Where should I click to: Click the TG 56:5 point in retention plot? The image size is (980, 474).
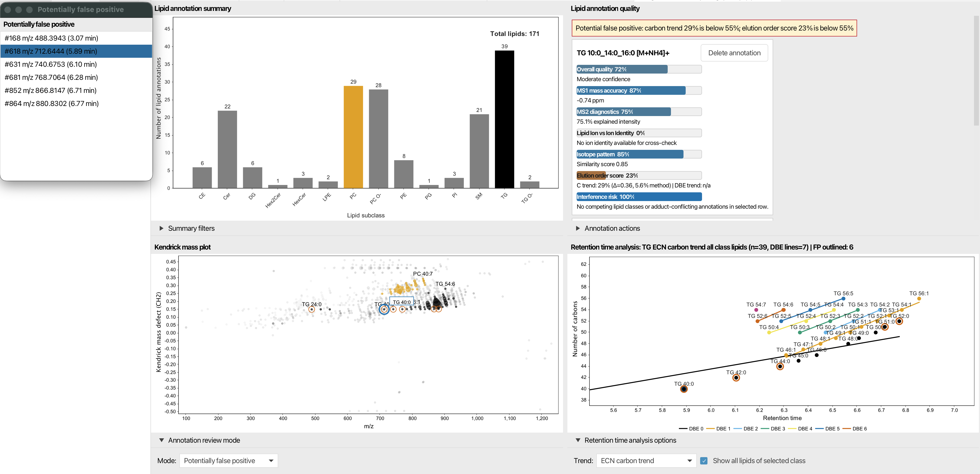pyautogui.click(x=843, y=299)
